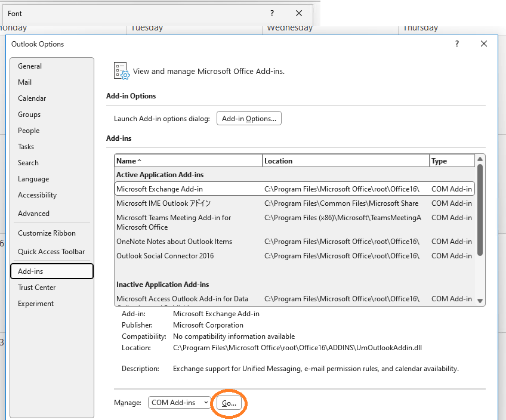Open the Experiment settings section
Image resolution: width=506 pixels, height=420 pixels.
(x=36, y=303)
